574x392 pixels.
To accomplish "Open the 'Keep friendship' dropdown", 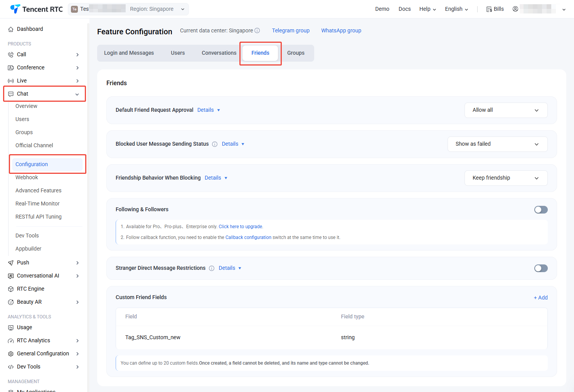I will [x=506, y=178].
